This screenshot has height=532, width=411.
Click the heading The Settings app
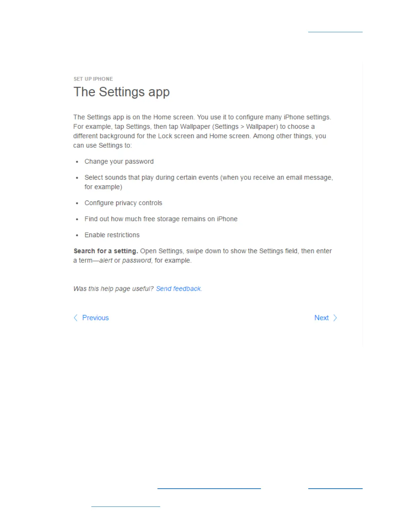[x=122, y=92]
